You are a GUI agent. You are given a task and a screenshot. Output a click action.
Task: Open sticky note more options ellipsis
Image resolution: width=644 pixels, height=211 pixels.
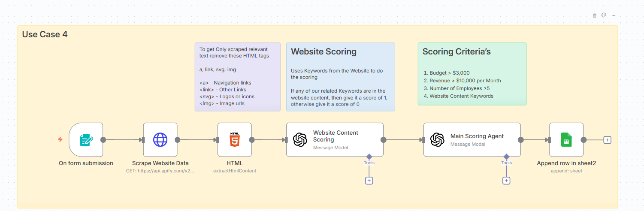pos(613,15)
